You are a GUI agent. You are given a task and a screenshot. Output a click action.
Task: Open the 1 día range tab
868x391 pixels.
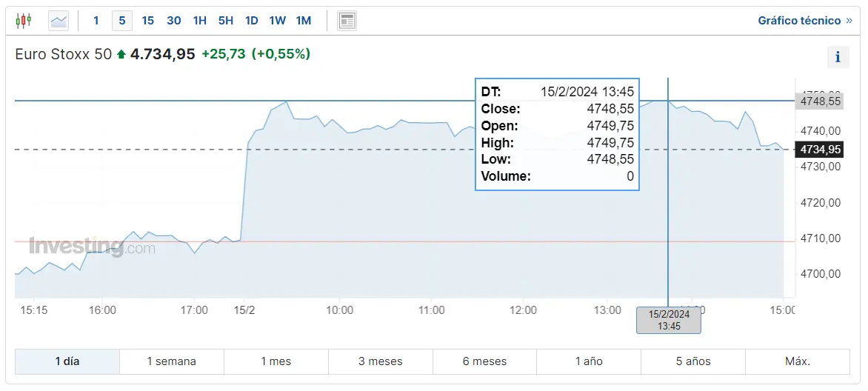click(x=67, y=361)
